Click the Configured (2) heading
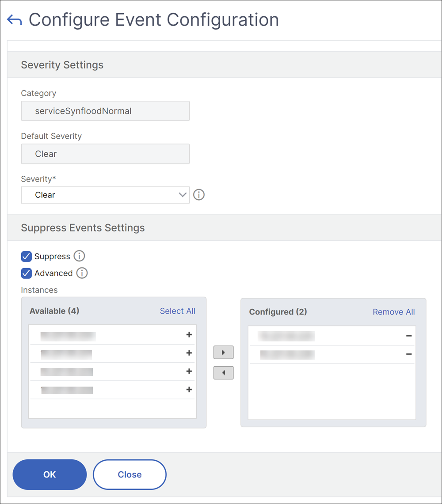Viewport: 442px width, 504px height. [278, 312]
